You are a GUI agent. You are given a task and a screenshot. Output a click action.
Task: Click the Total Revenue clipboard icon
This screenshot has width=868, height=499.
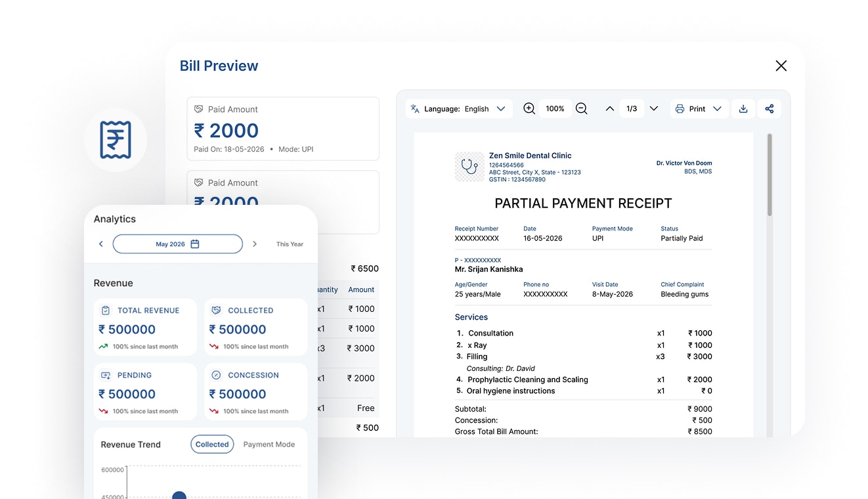point(105,311)
